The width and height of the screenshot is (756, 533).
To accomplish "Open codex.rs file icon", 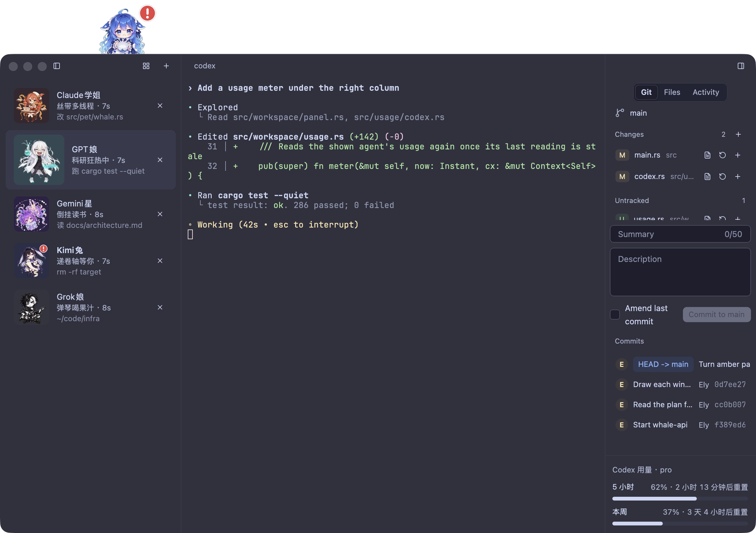I will coord(707,177).
